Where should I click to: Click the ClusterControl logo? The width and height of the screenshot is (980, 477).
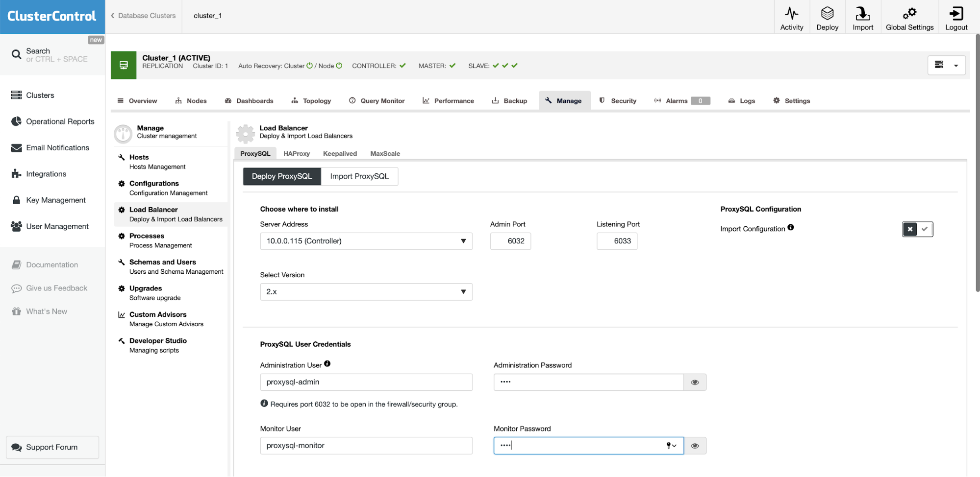[52, 16]
